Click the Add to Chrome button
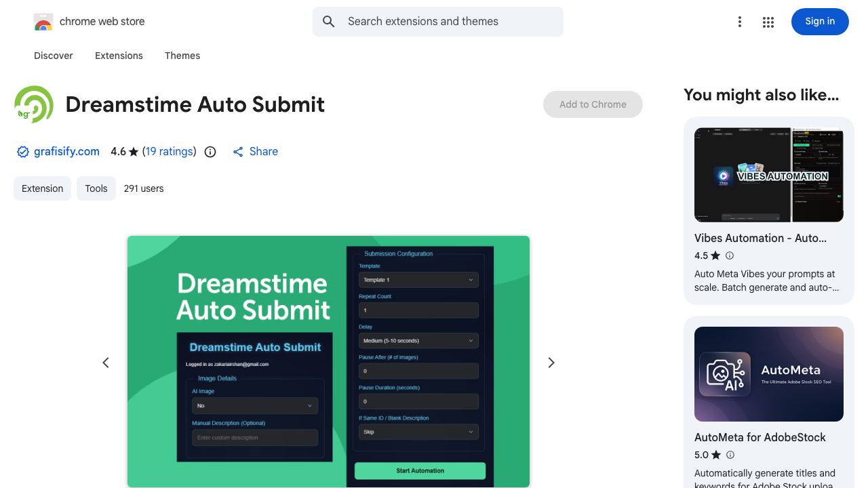The image size is (868, 488). [593, 104]
